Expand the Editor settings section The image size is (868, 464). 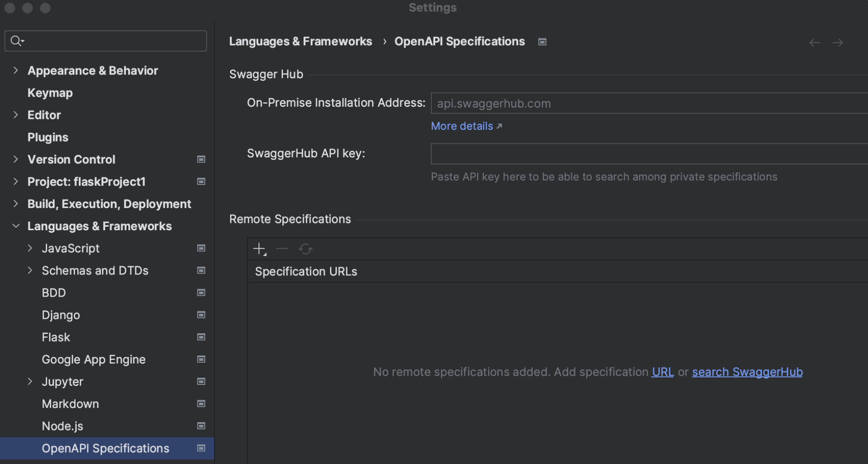coord(16,115)
